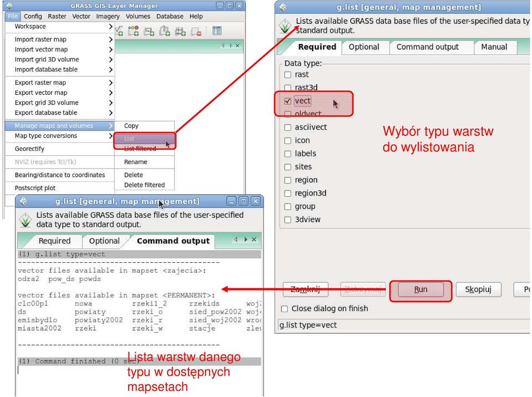The image size is (532, 397).
Task: Click powiaty2002 in the command output
Action: 99,320
